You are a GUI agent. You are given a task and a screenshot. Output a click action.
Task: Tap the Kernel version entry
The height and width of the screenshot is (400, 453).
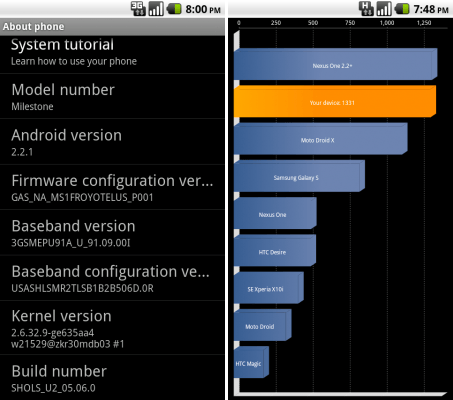[x=112, y=327]
